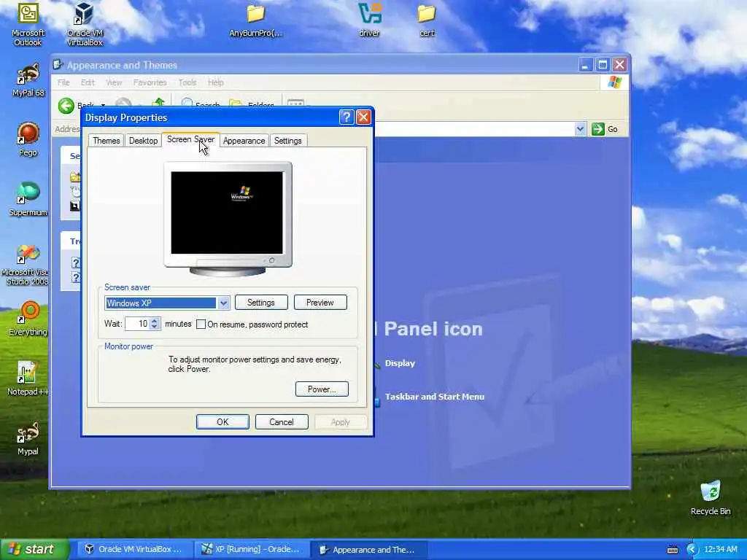Switch to the Desktop tab

144,141
